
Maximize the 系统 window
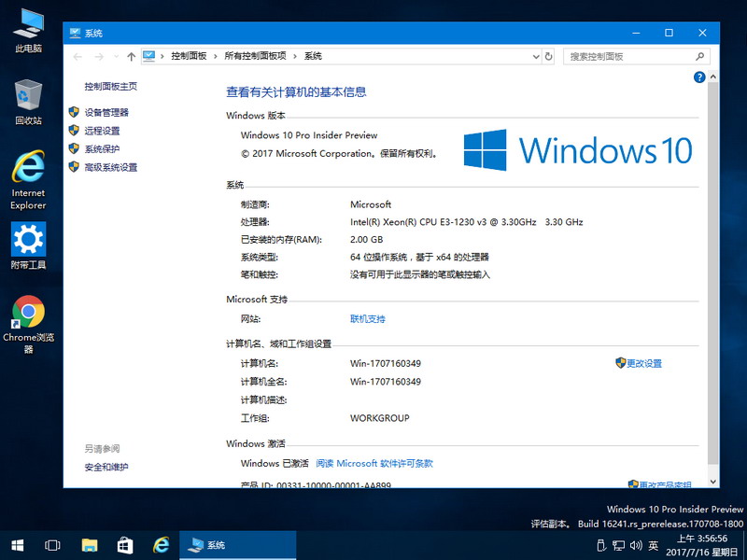click(669, 33)
